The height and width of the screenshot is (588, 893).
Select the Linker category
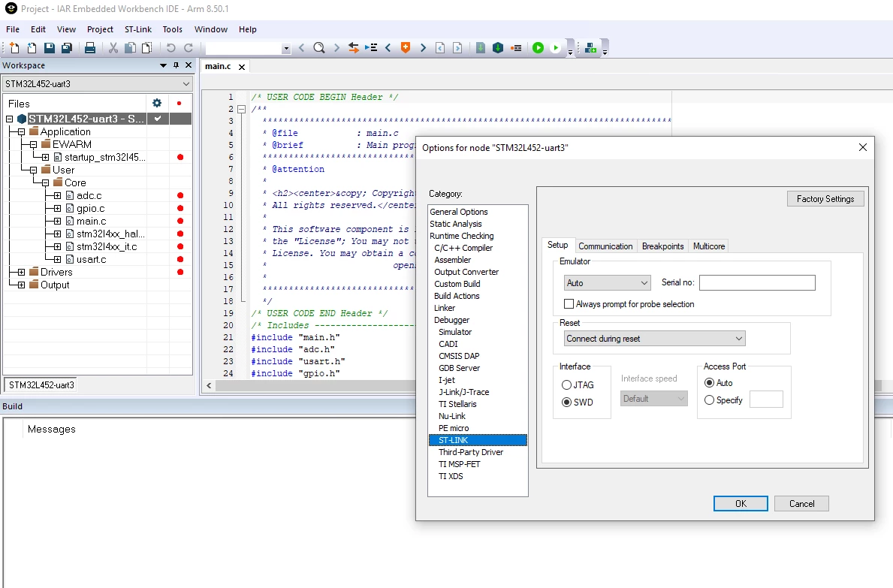click(444, 308)
